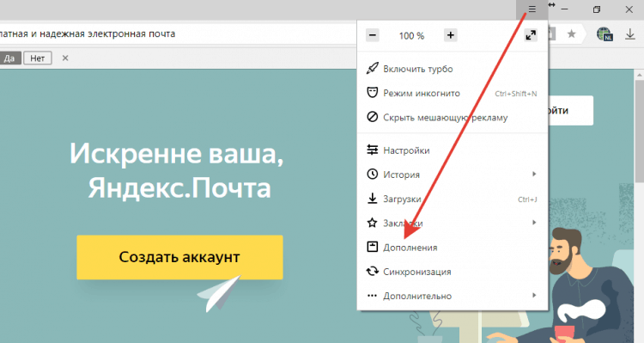Click the Ctrl+Shift+N shortcut text
The width and height of the screenshot is (644, 343).
[516, 94]
